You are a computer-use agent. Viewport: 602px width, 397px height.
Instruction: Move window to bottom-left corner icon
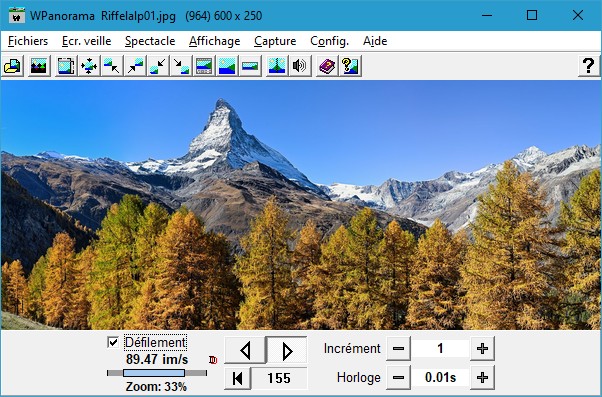click(x=158, y=66)
